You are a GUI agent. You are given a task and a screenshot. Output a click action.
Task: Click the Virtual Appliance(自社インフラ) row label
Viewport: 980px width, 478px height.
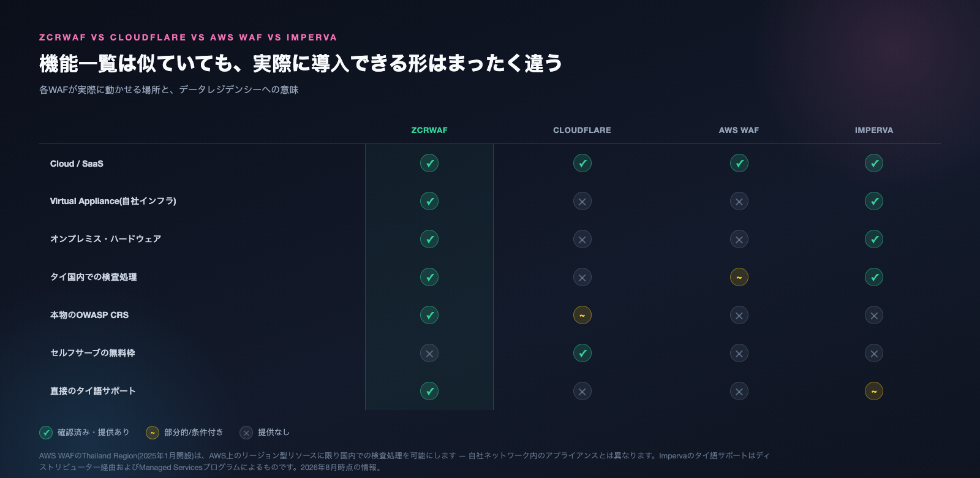click(x=113, y=201)
